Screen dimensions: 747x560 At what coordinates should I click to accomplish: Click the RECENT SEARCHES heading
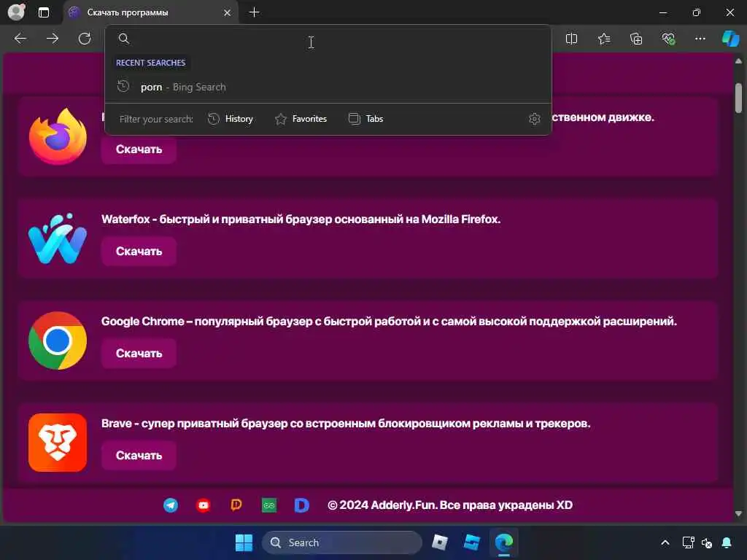pyautogui.click(x=150, y=63)
